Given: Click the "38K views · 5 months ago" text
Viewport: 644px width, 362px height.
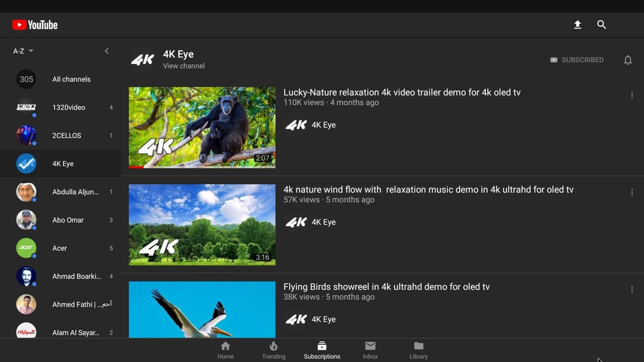Looking at the screenshot, I should [329, 297].
